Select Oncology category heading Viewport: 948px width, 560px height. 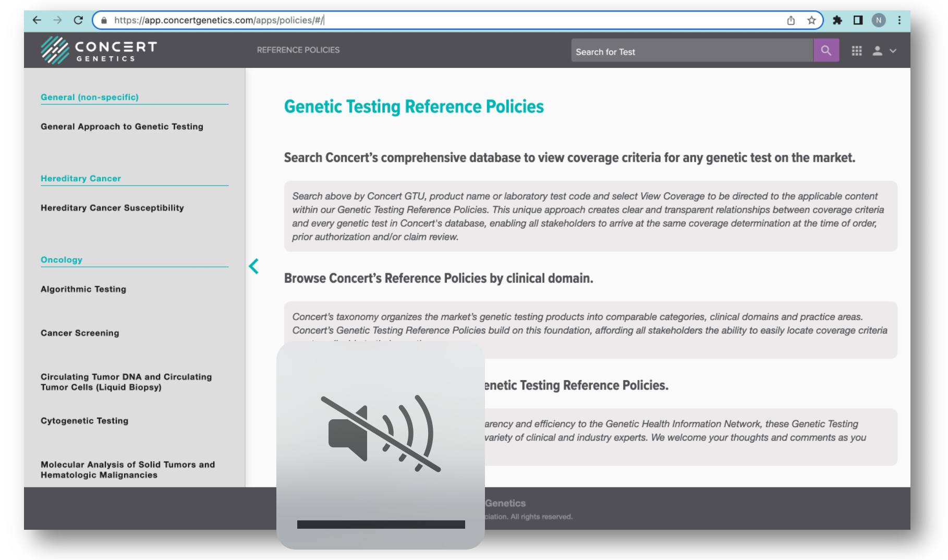coord(62,260)
